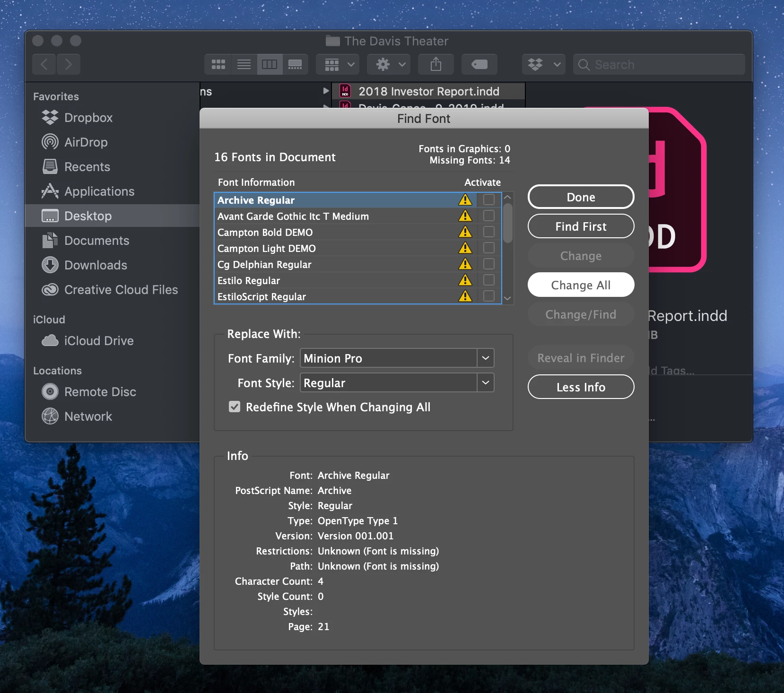Click the Finder edit tags icon
This screenshot has height=693, width=784.
pos(479,64)
